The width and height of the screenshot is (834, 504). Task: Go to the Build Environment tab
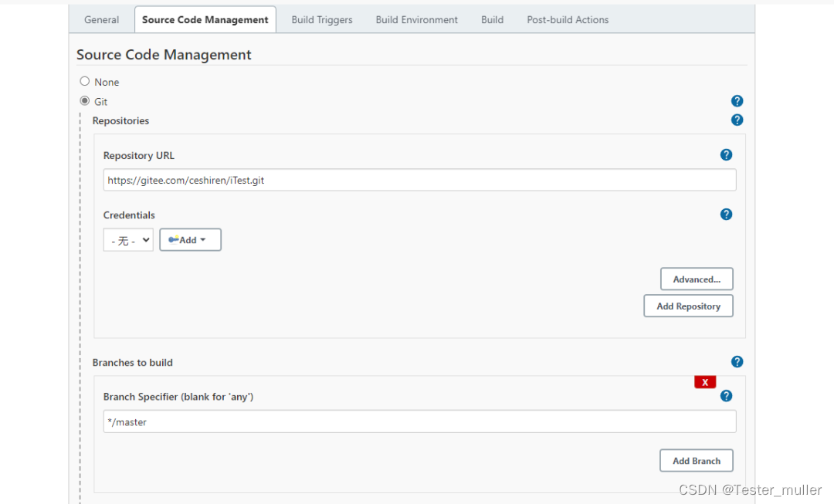(417, 20)
